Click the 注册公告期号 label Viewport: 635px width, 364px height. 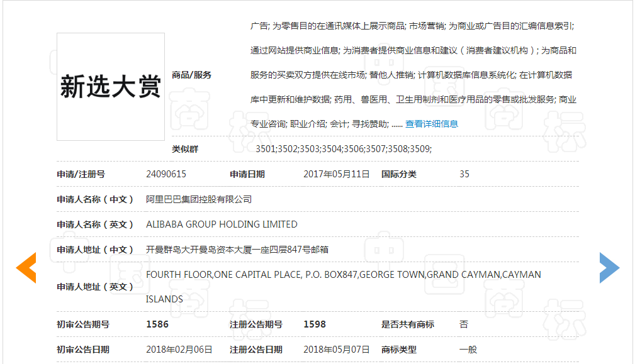click(x=256, y=324)
